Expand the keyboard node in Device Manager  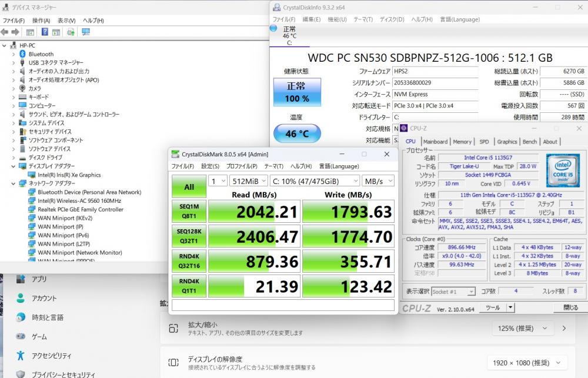[14, 97]
